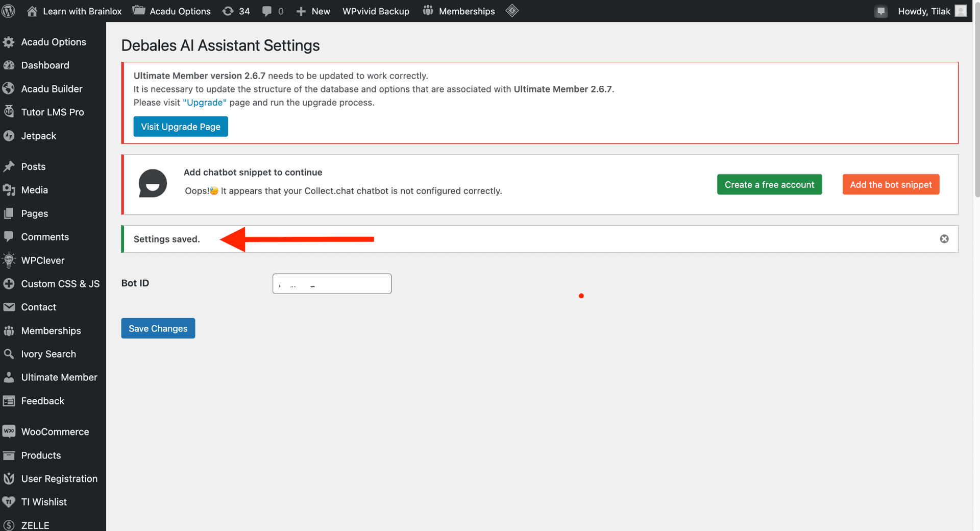
Task: Open the New item admin bar menu
Action: coord(312,11)
